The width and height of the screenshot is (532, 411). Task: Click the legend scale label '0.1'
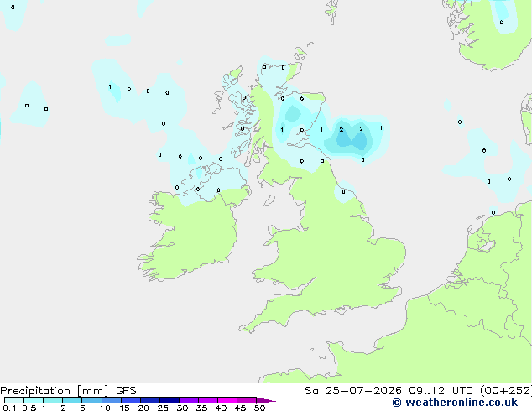[x=9, y=408]
